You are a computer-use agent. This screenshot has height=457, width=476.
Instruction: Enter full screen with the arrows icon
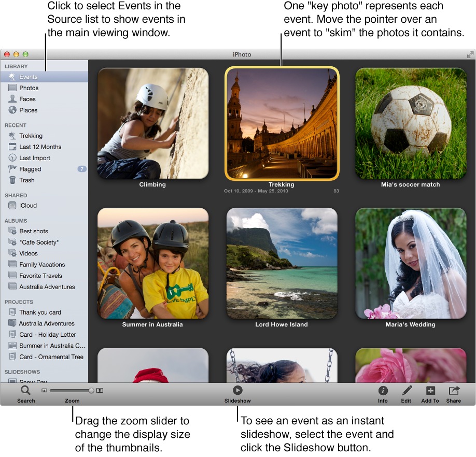point(470,54)
